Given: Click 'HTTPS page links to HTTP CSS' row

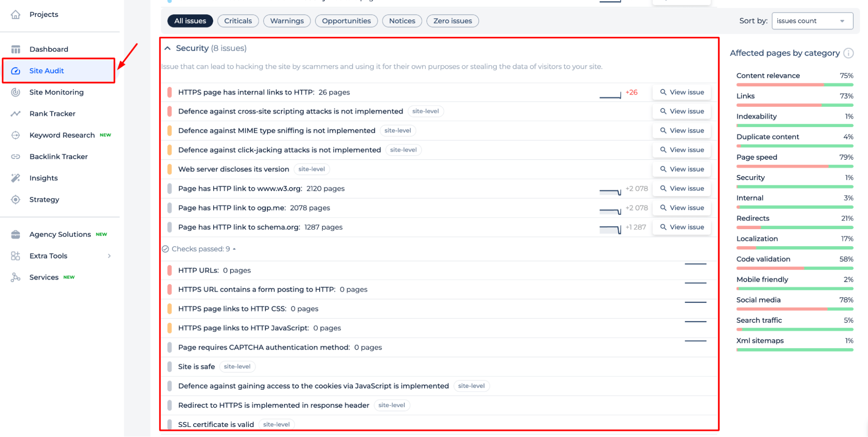Looking at the screenshot, I should (x=439, y=309).
